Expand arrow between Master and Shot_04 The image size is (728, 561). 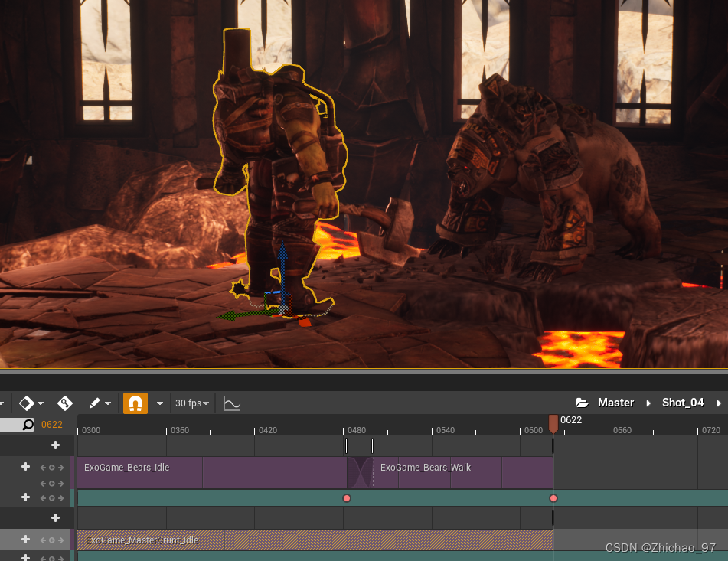[x=648, y=403]
